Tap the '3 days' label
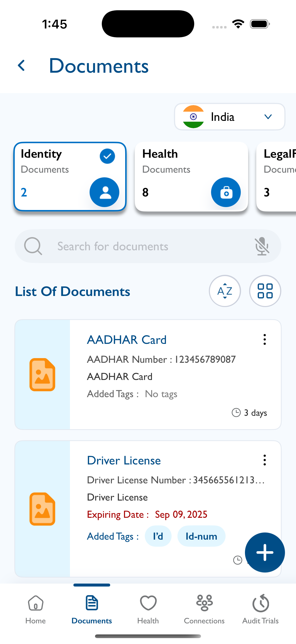Screen dimensions: 296x644 pos(256,413)
